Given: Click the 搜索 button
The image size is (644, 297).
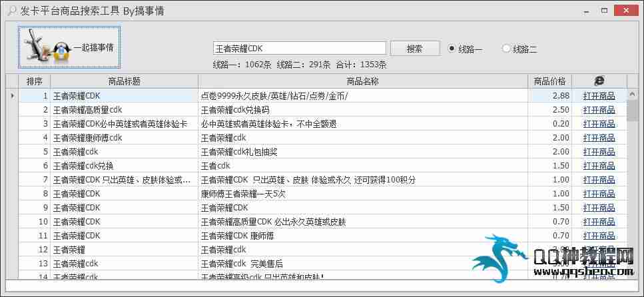Looking at the screenshot, I should [415, 49].
